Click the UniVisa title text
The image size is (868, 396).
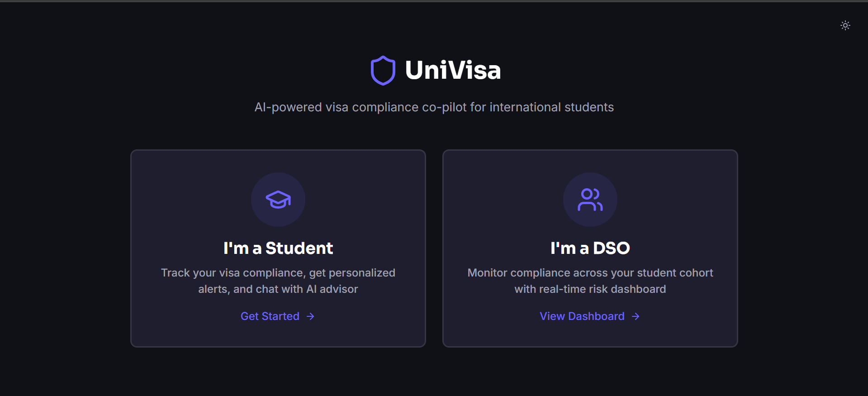(x=453, y=70)
